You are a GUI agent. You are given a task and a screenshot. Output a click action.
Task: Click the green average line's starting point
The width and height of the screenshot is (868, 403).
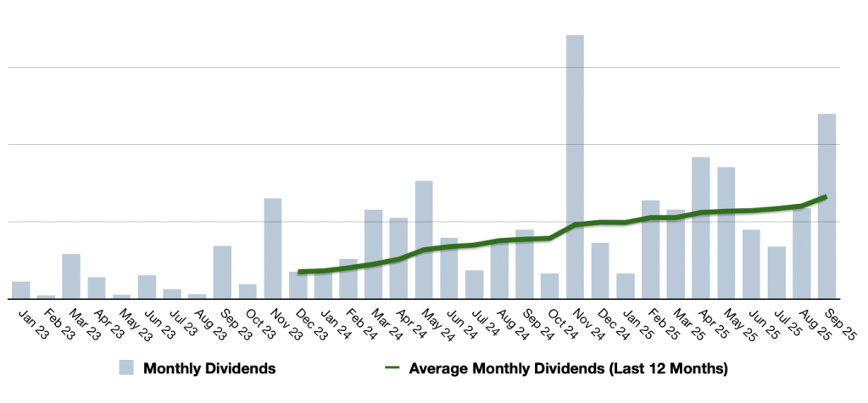click(x=299, y=272)
